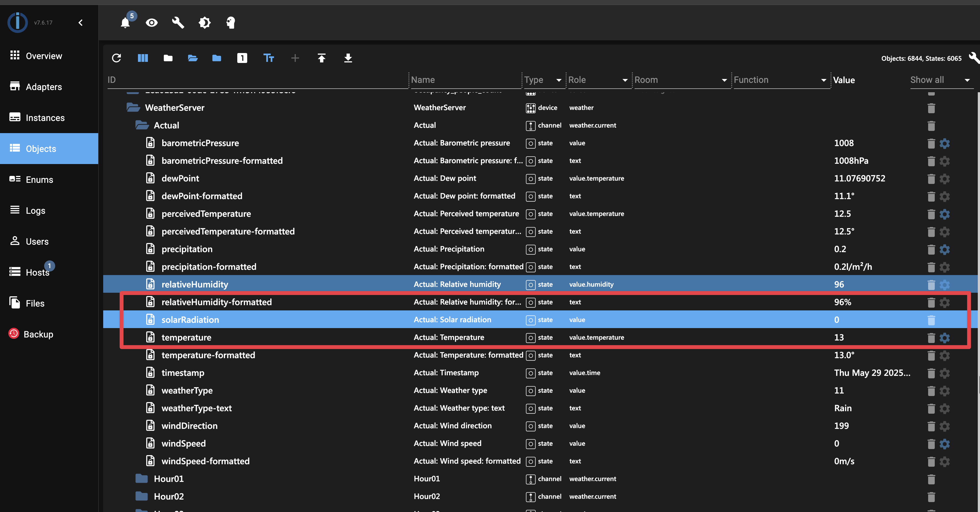This screenshot has height=512, width=980.
Task: Click the ID filter input field
Action: click(x=257, y=80)
